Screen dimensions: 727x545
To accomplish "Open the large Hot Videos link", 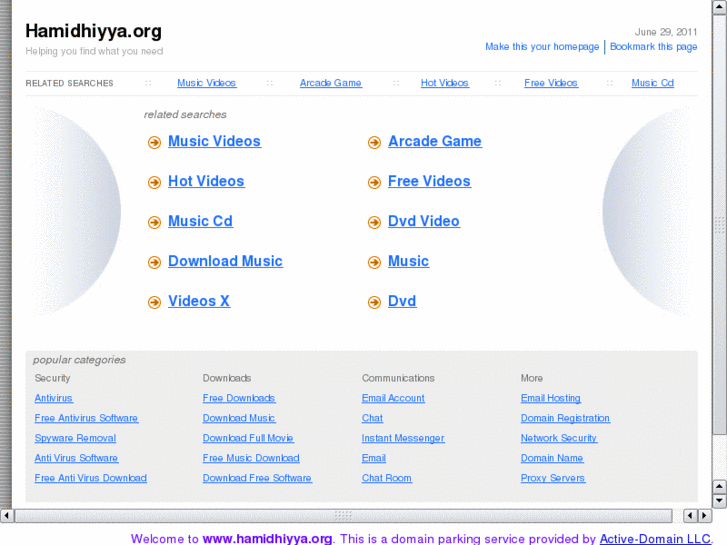I will [x=206, y=181].
